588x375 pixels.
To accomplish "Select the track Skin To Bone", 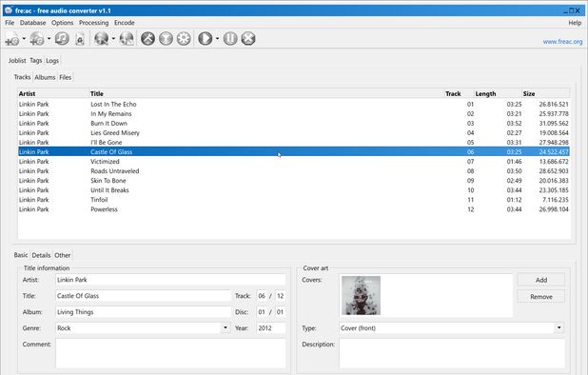I will pyautogui.click(x=294, y=181).
